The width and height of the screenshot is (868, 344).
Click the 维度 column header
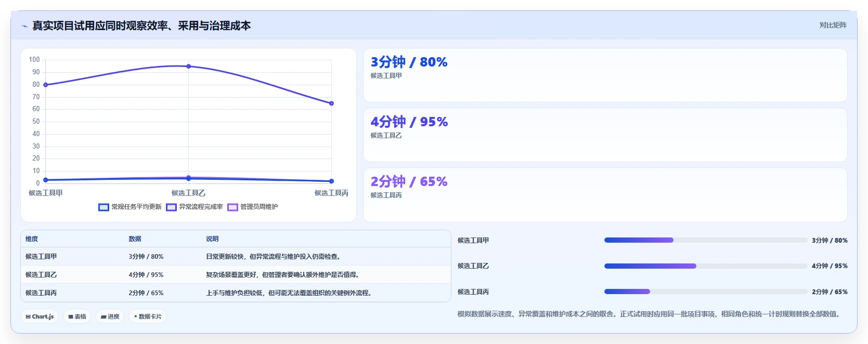(x=32, y=239)
